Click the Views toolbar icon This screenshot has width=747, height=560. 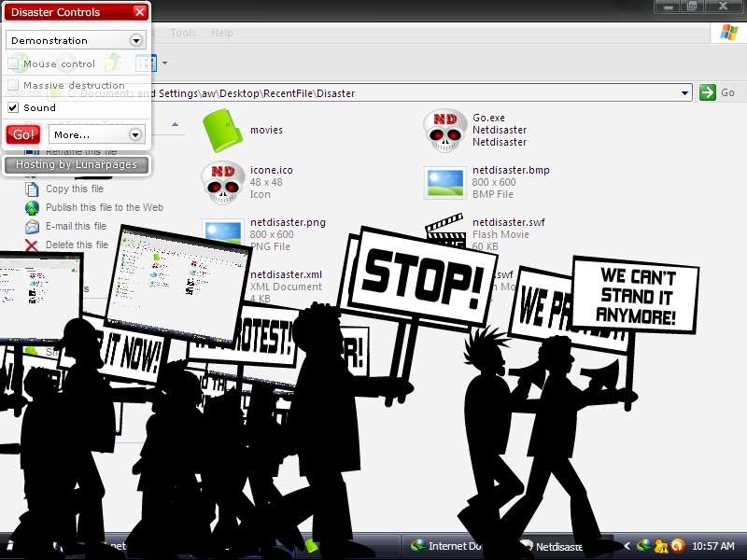point(146,63)
